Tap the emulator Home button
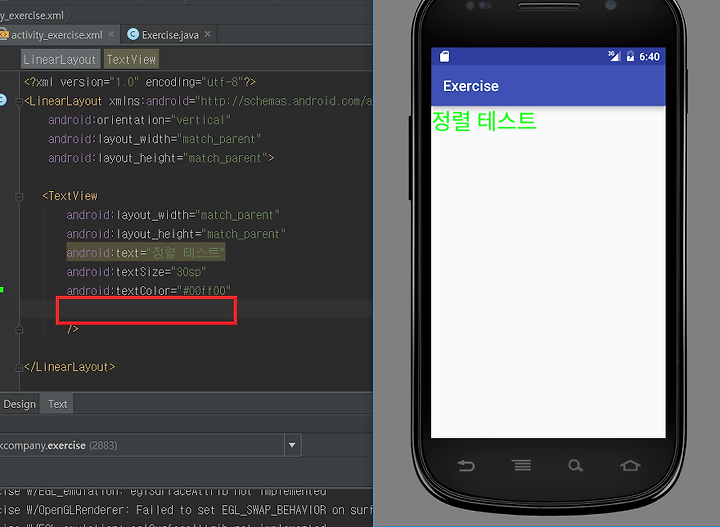The width and height of the screenshot is (720, 527). [630, 465]
